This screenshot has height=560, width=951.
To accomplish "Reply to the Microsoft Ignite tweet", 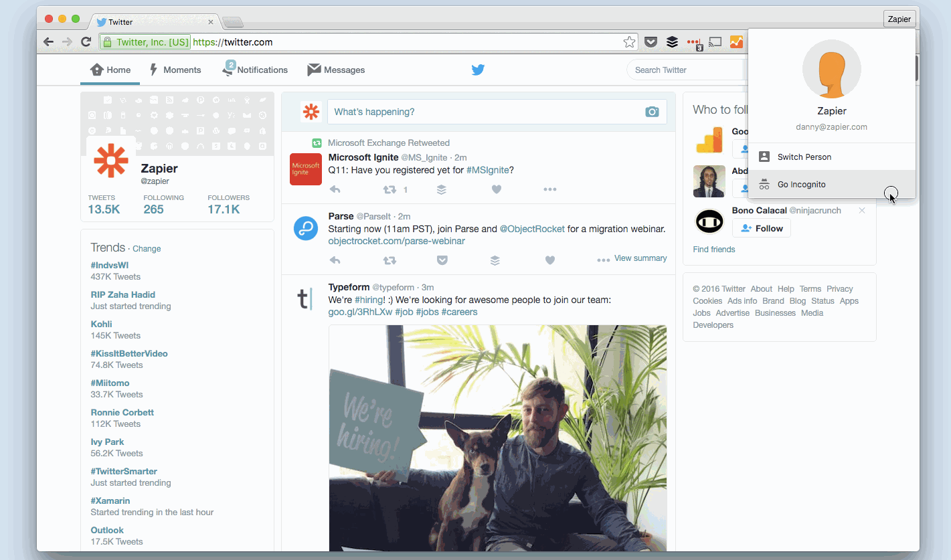I will click(x=335, y=189).
